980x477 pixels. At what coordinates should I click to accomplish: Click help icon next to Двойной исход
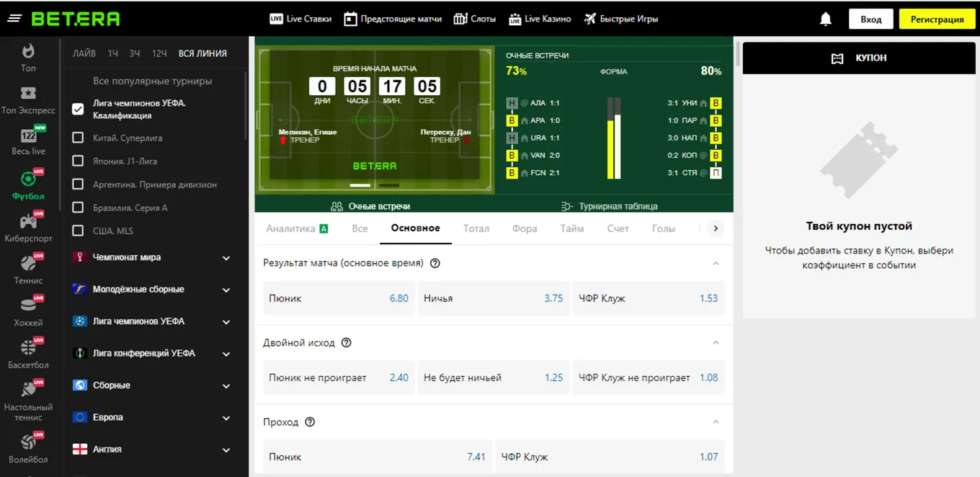click(346, 342)
